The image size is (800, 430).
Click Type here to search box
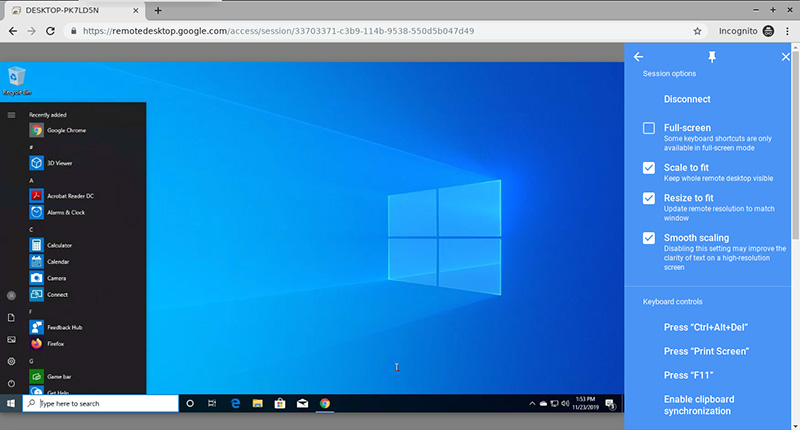coord(101,403)
